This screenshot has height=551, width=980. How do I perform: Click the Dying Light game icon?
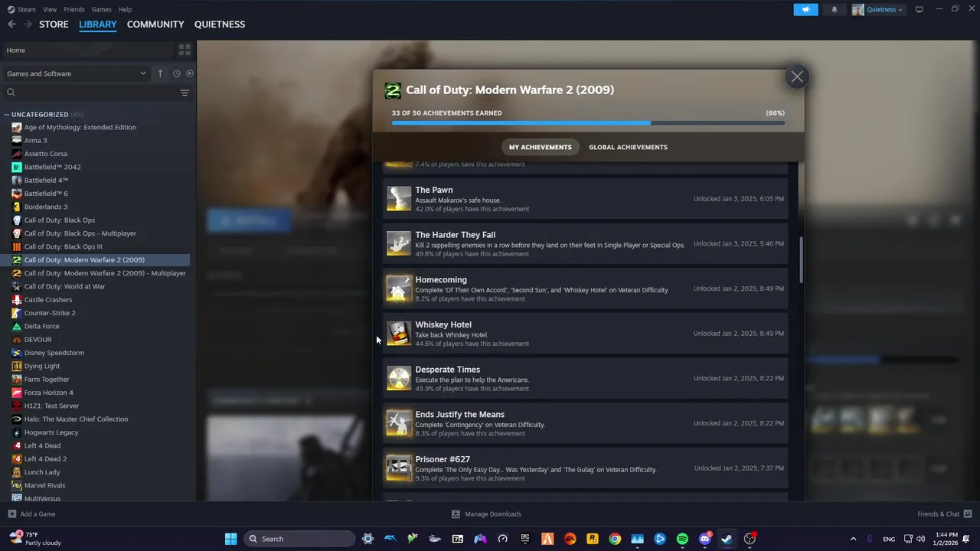click(x=17, y=366)
